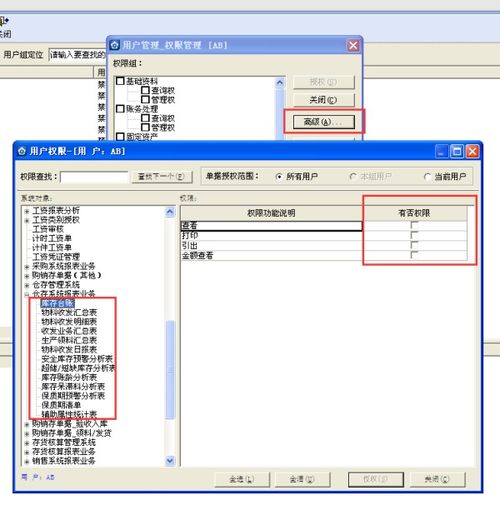
Task: Click 授权 button at bottom of 用户权限
Action: coord(376,479)
